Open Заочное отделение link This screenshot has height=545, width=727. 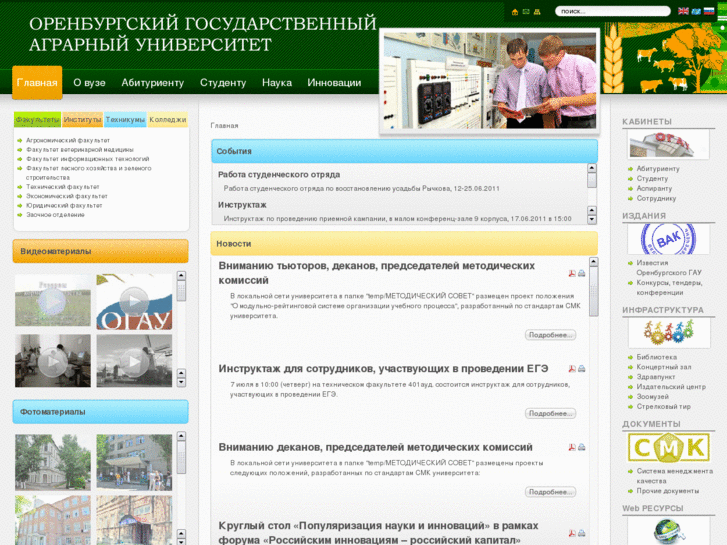(55, 215)
